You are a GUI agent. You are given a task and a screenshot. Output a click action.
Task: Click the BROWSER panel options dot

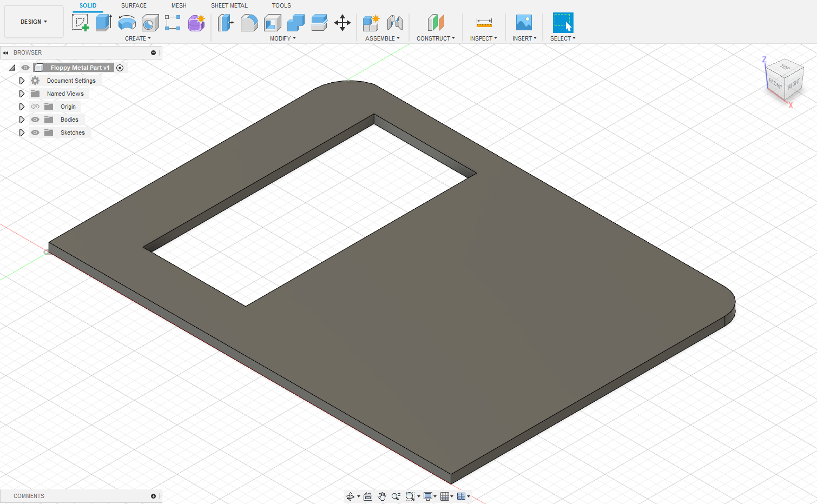(x=153, y=52)
